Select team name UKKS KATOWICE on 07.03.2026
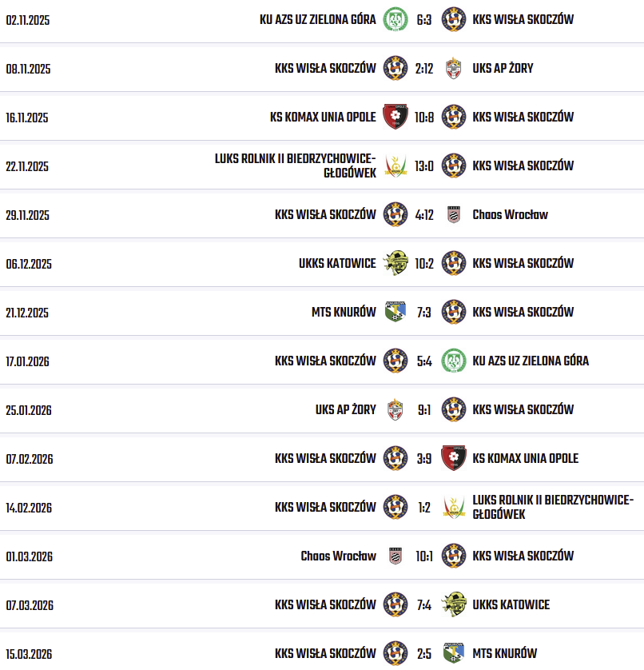This screenshot has height=670, width=644. (x=511, y=604)
